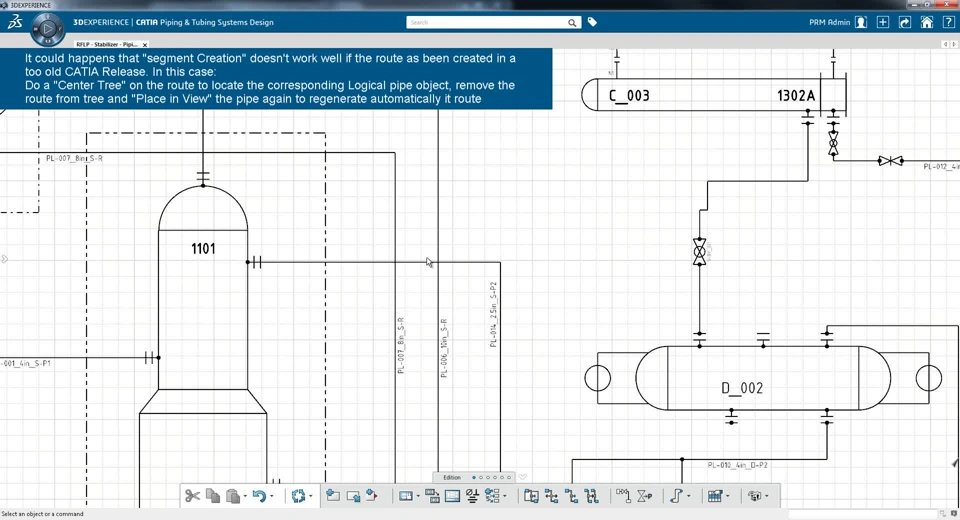This screenshot has width=960, height=520.
Task: Click the favorites heart icon beside section dots
Action: [x=522, y=477]
